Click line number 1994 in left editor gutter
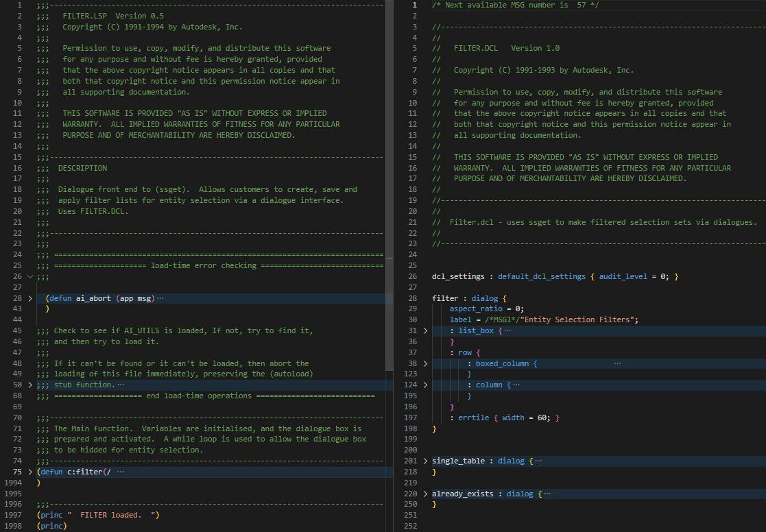Image resolution: width=766 pixels, height=532 pixels. point(13,483)
